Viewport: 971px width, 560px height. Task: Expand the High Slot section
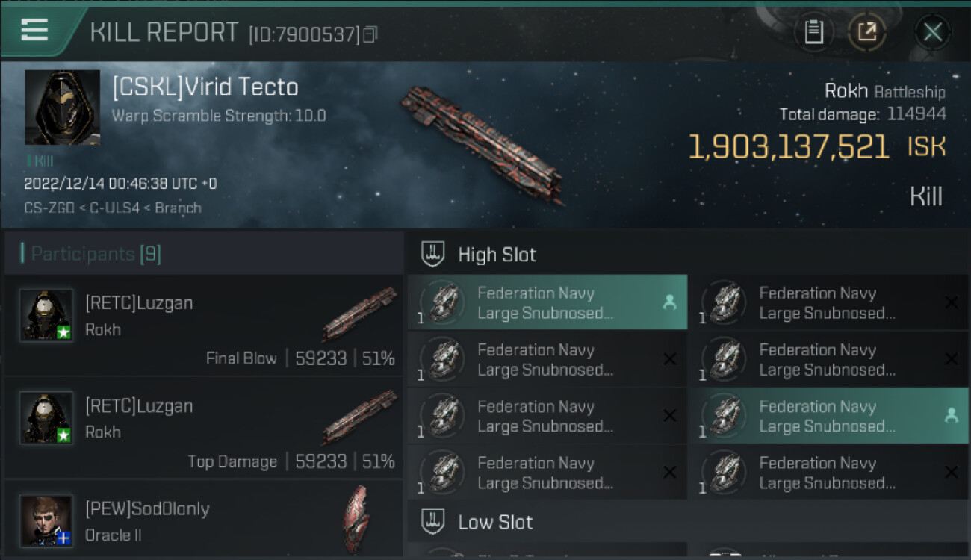pos(497,255)
